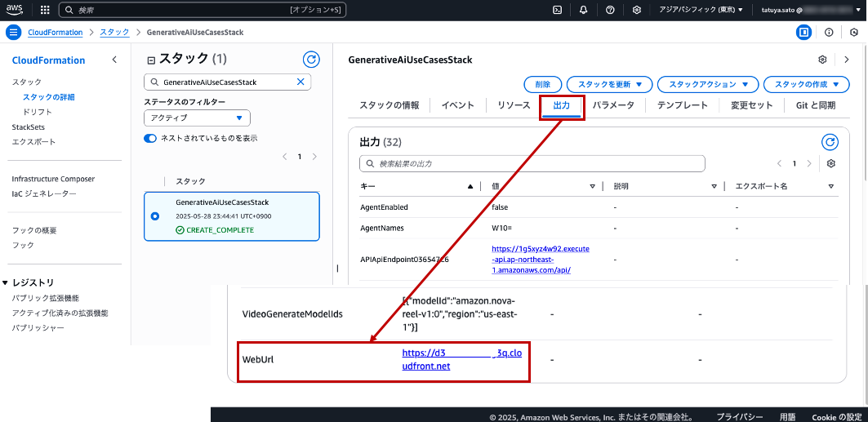This screenshot has height=422, width=868.
Task: Open the WebUrl cloudfront.net link
Action: [461, 359]
